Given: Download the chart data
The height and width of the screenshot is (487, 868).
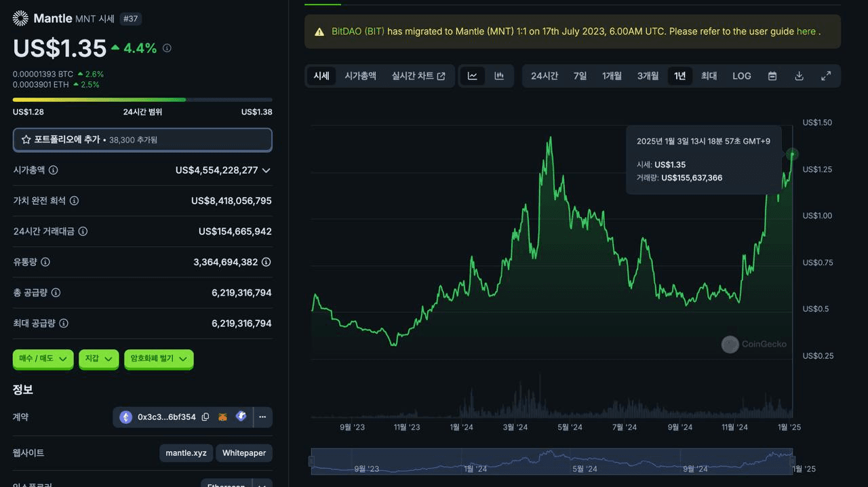Looking at the screenshot, I should point(799,76).
